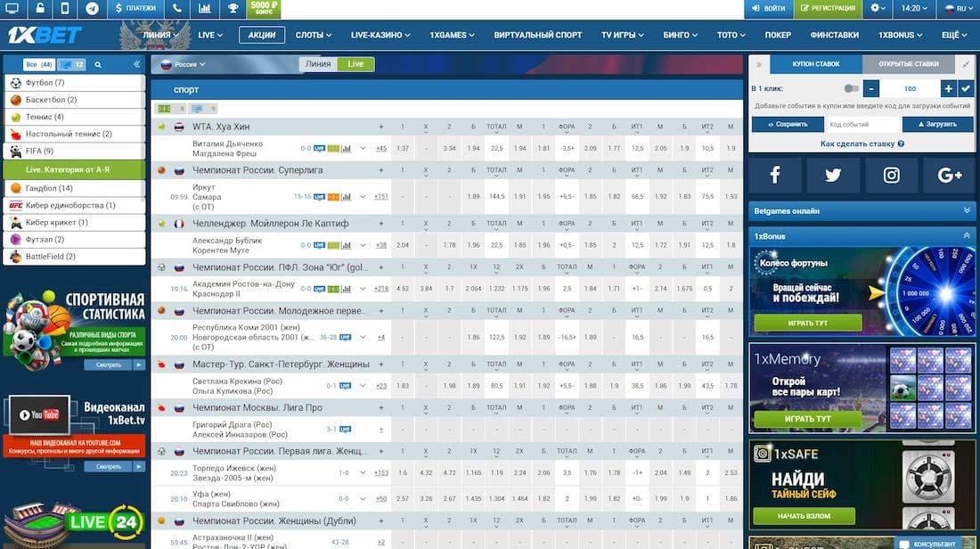Open the desktop app monitor icon
This screenshot has height=549, width=980.
(x=12, y=8)
